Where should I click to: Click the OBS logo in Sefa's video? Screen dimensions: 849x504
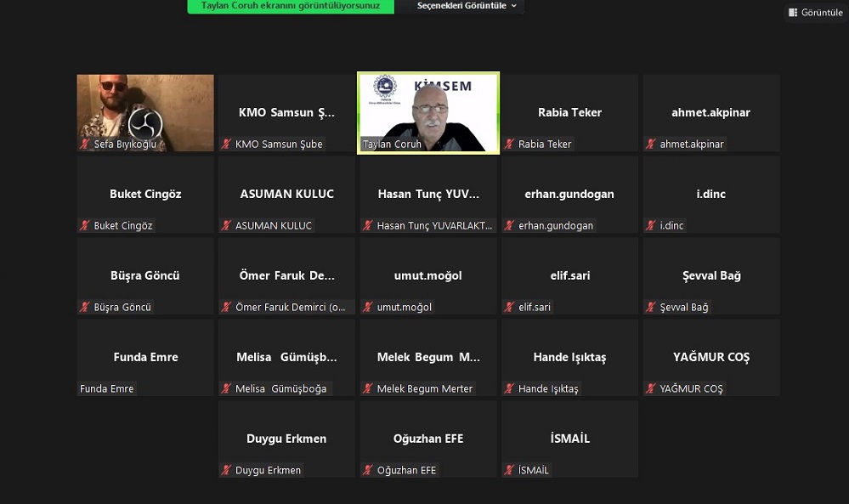pos(145,125)
